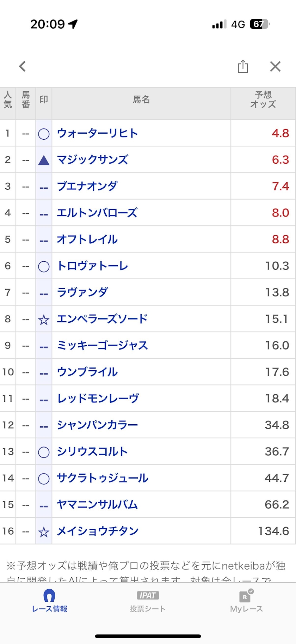Toggle circle mark for シリウスコルト
The width and height of the screenshot is (296, 644).
[44, 452]
